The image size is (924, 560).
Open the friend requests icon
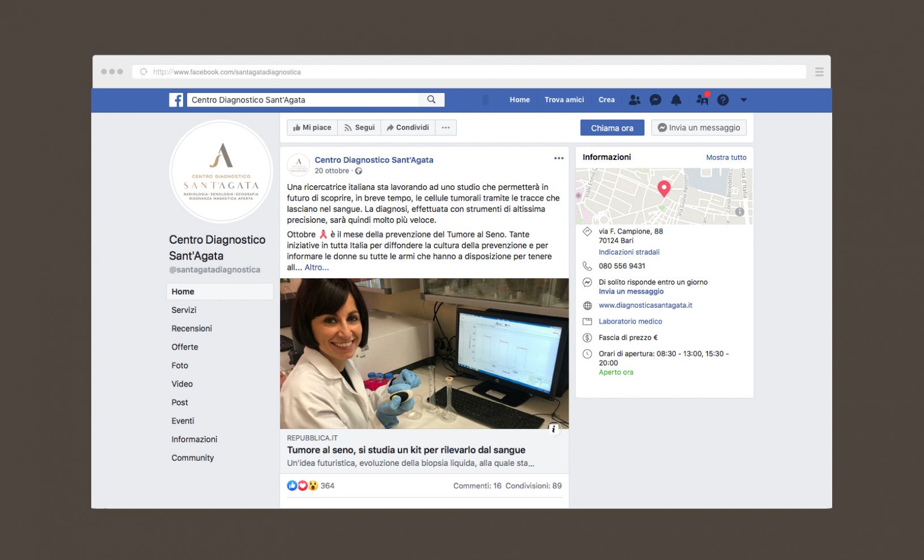634,100
